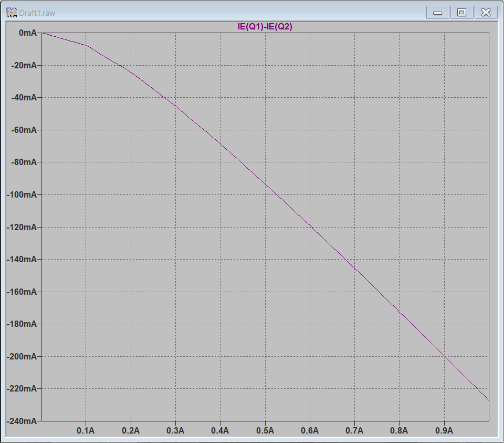Click the 0mA vertical axis label

(x=28, y=33)
